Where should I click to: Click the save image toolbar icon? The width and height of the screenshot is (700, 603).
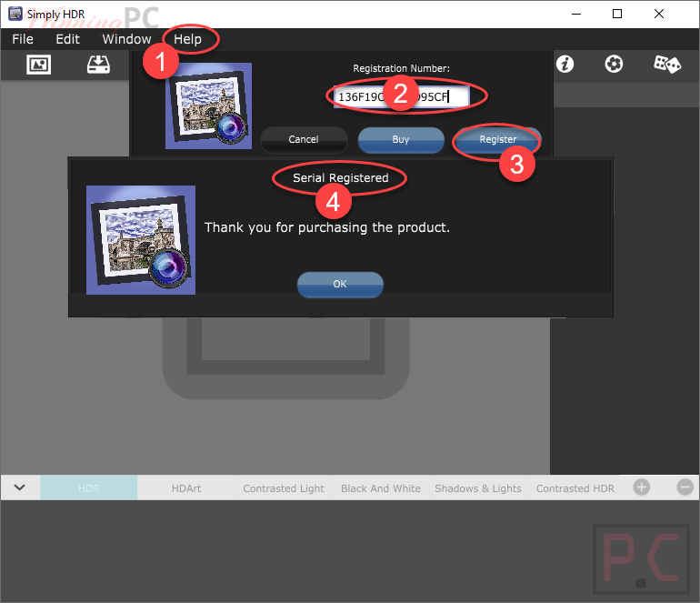pyautogui.click(x=98, y=65)
